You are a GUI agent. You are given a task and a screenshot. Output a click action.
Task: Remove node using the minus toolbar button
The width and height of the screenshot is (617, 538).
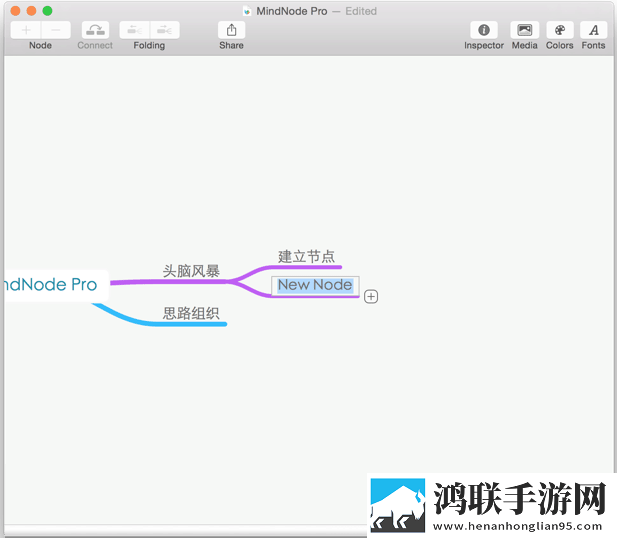[x=56, y=30]
